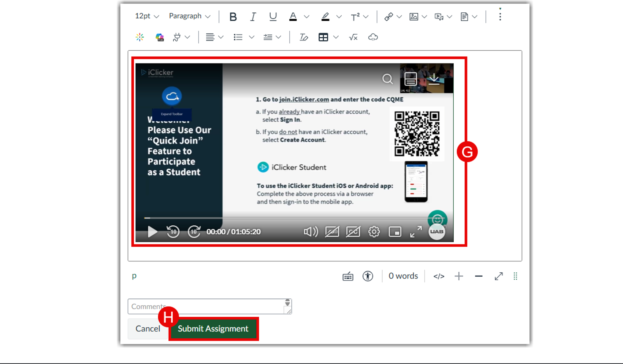Click the record/upload media icon
The height and width of the screenshot is (364, 623).
pos(439,17)
